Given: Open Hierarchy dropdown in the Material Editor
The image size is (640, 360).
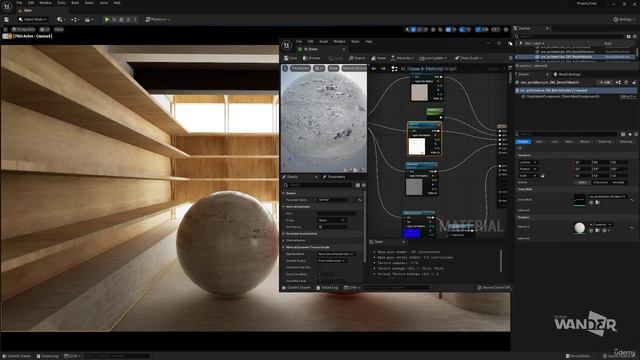Looking at the screenshot, I should (402, 58).
